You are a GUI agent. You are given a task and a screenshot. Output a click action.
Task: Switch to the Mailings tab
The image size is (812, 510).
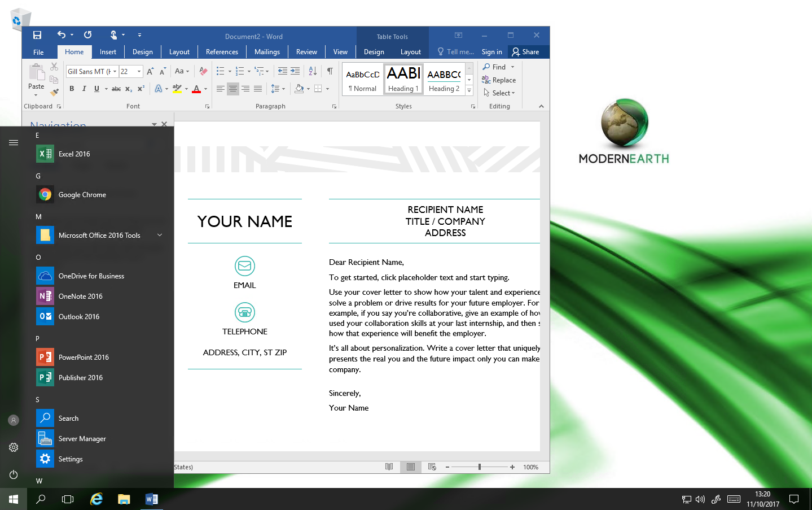[x=267, y=52]
